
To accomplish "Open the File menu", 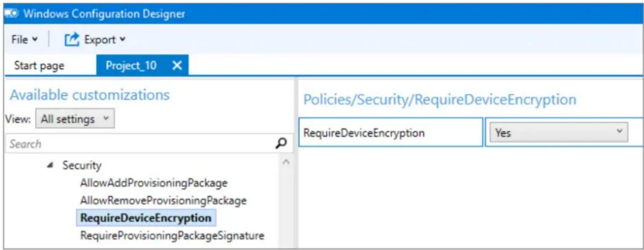I will (x=24, y=40).
